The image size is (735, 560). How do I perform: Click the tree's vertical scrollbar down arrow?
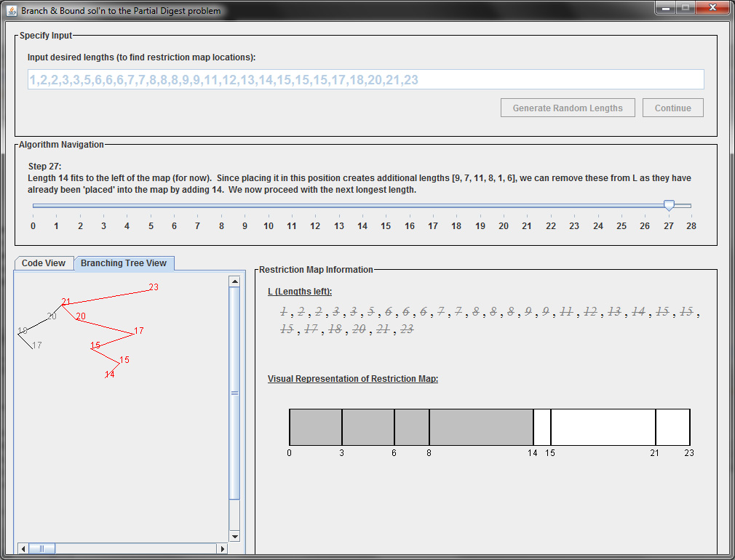pos(234,536)
